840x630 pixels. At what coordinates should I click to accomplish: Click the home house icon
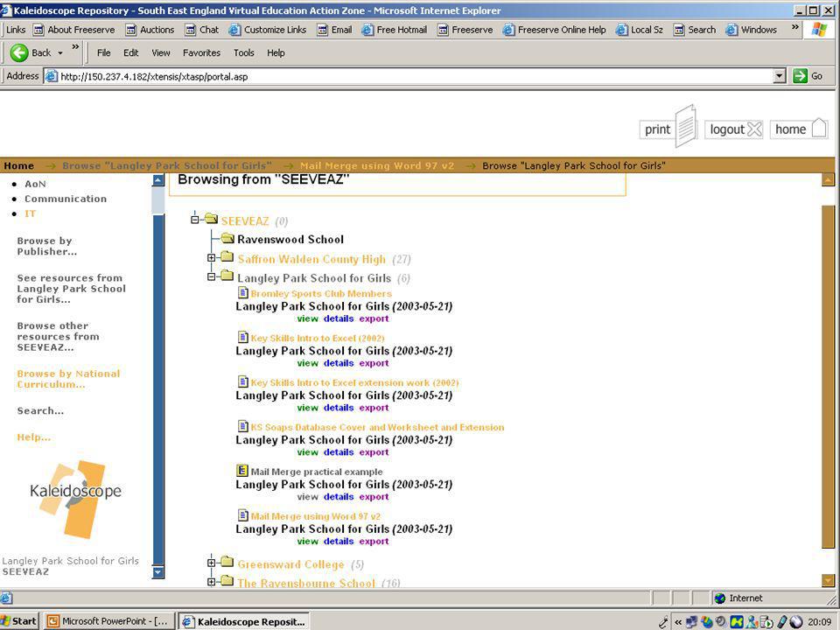(819, 128)
